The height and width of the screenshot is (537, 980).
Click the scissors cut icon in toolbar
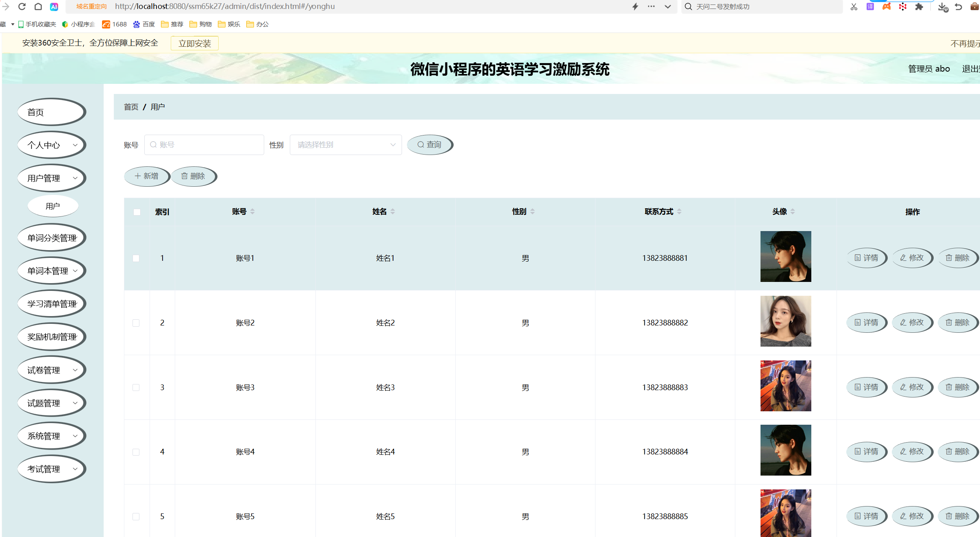coord(853,7)
